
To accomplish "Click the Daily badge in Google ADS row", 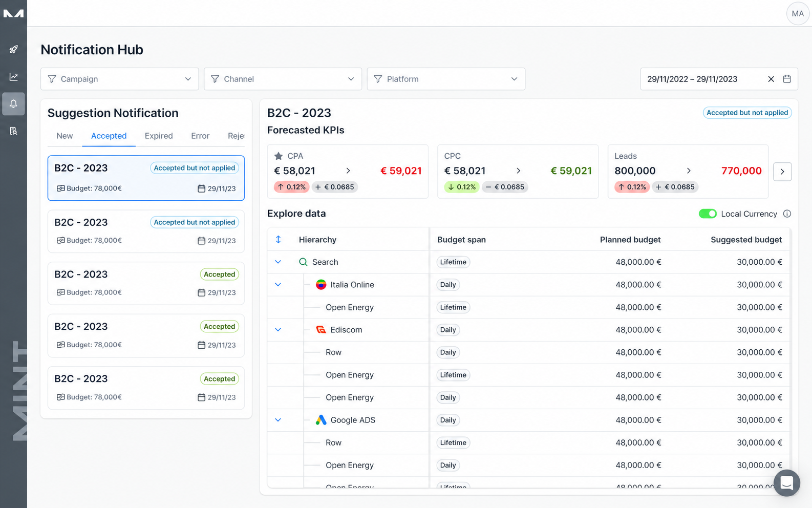I will [448, 420].
